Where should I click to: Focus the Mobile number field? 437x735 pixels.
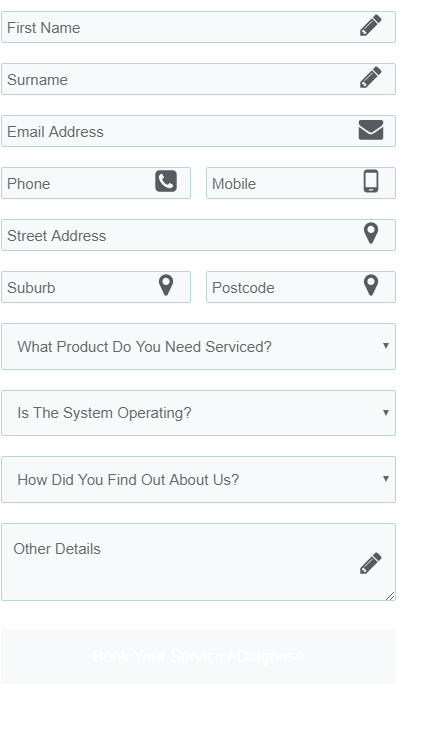click(x=301, y=183)
